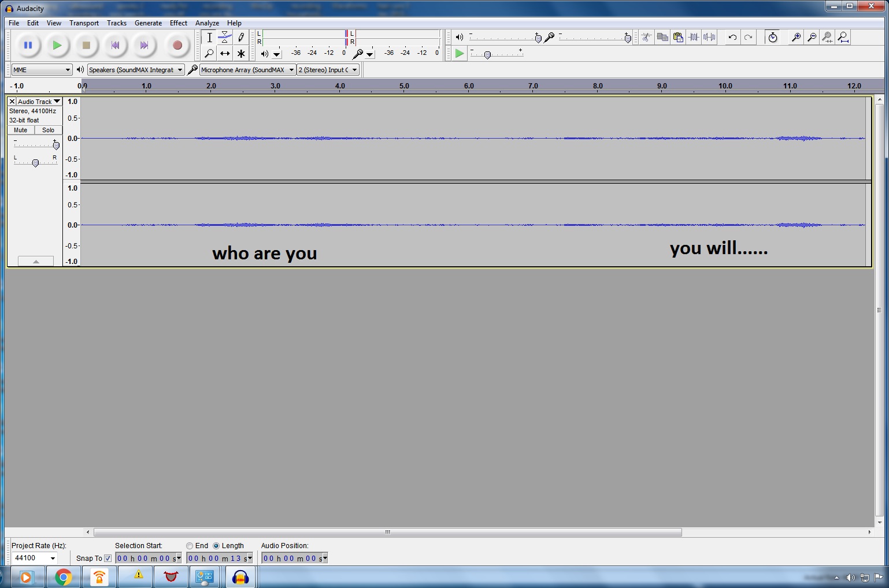
Task: Click the Zoom In magnifier icon
Action: click(x=796, y=38)
